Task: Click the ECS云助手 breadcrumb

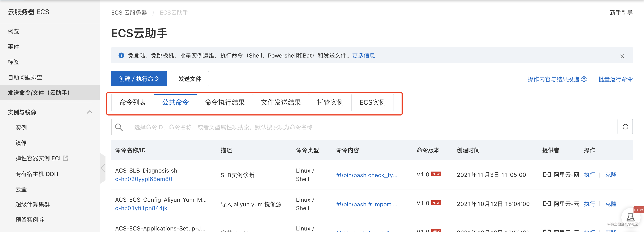Action: 174,13
